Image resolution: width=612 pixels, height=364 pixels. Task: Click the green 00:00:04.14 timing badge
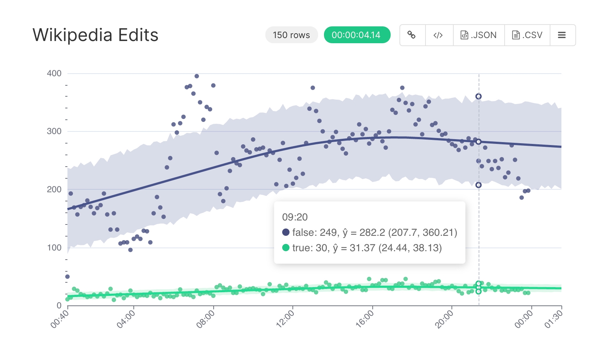coord(356,35)
